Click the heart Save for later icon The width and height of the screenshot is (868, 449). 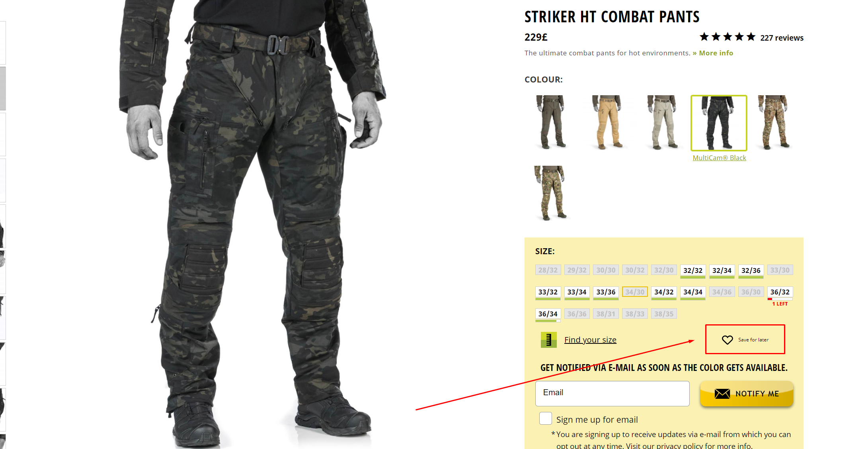pos(727,340)
